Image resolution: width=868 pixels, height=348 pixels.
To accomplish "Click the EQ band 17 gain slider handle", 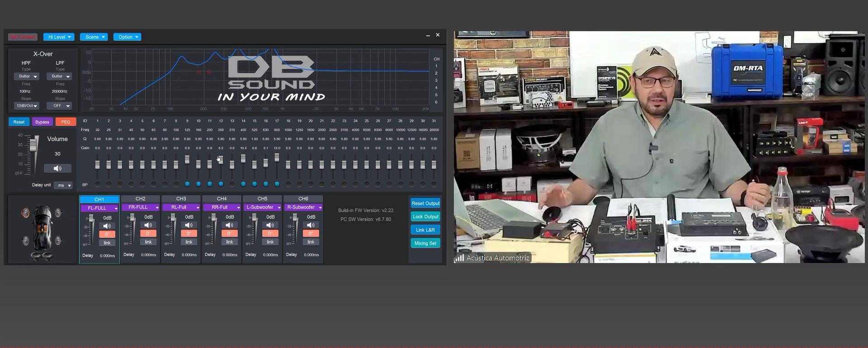I will click(277, 157).
